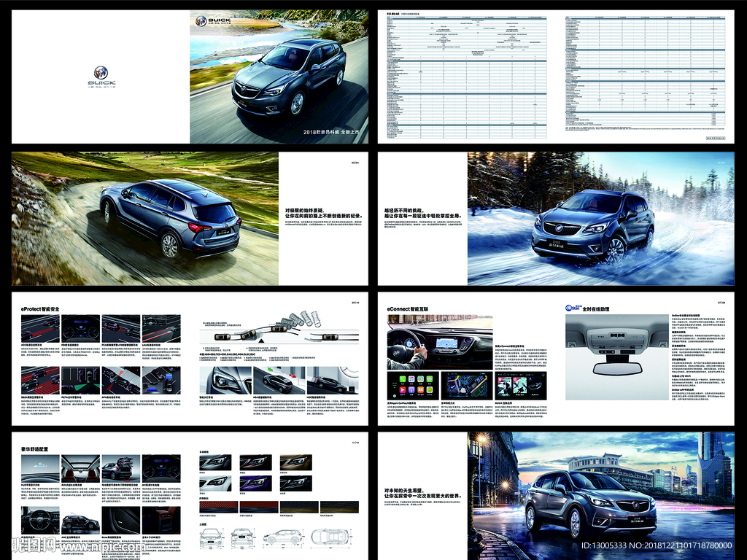The width and height of the screenshot is (747, 560).
Task: Pick the purple car body color swatch
Action: point(255,483)
